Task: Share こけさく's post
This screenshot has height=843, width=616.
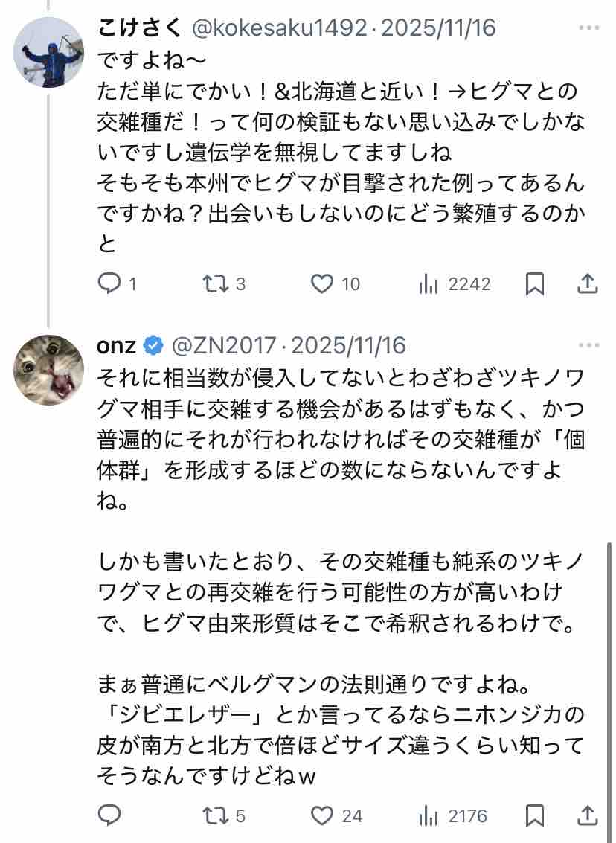Action: pos(588,283)
